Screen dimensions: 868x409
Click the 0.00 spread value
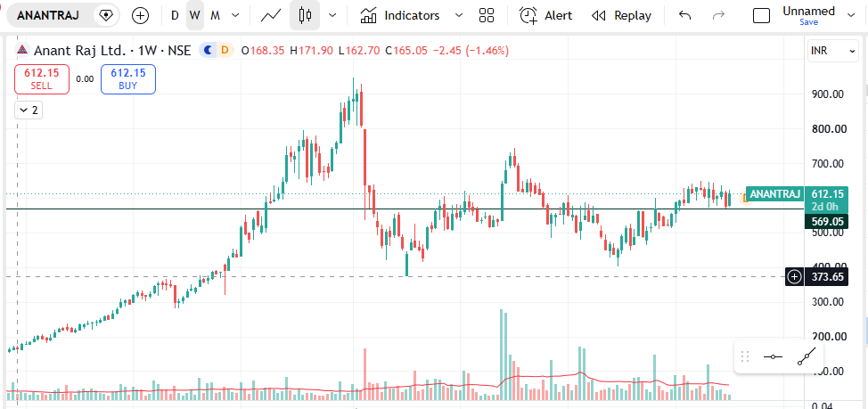click(x=85, y=79)
